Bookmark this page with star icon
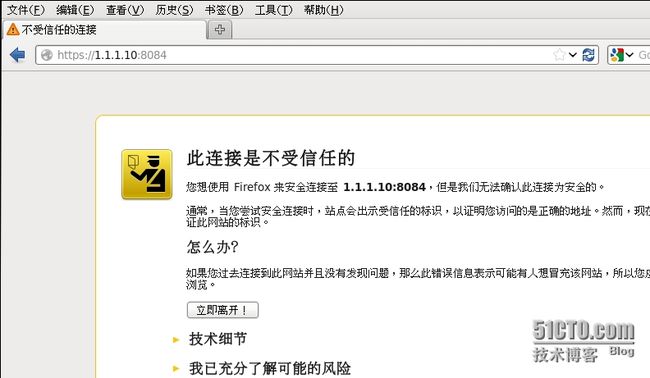This screenshot has height=378, width=650. [x=559, y=55]
